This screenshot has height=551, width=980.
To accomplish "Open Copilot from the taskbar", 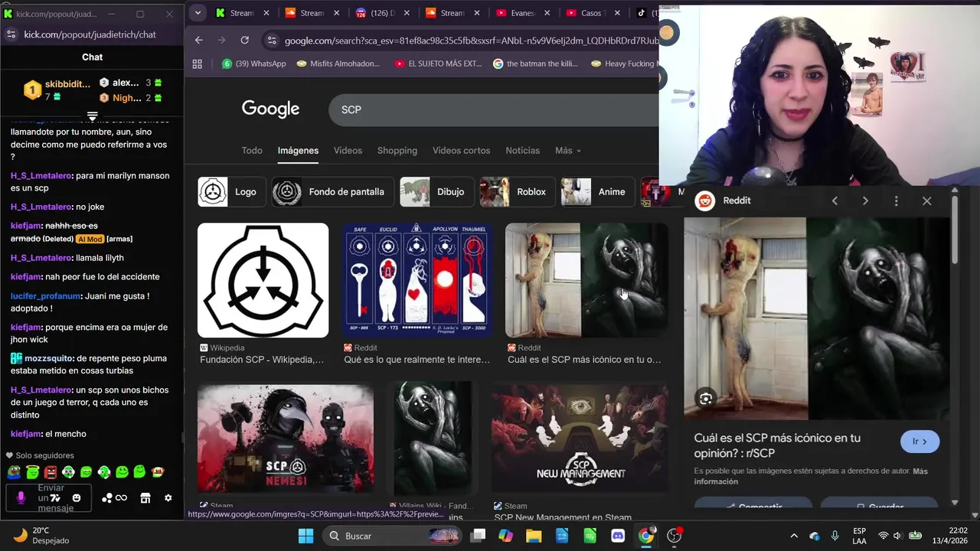I will [x=505, y=536].
